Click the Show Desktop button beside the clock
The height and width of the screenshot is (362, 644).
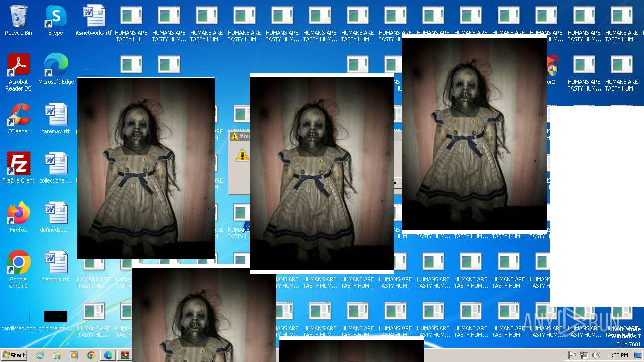point(639,355)
